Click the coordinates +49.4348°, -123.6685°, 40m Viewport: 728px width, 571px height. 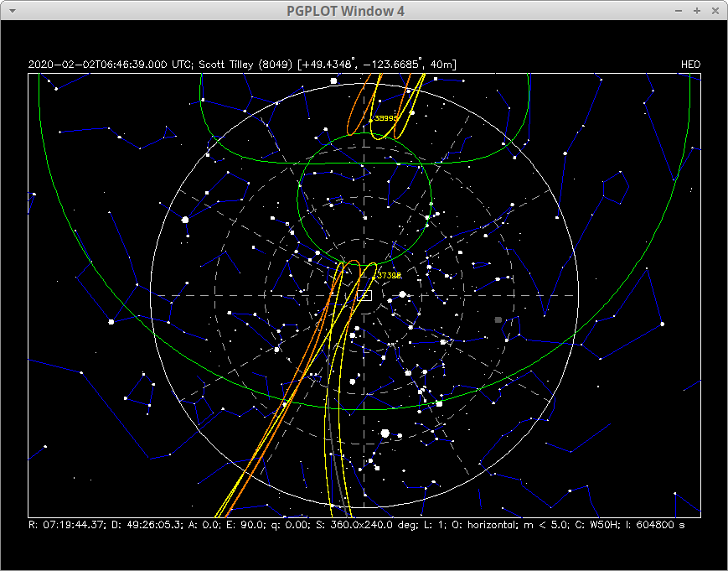[x=377, y=64]
